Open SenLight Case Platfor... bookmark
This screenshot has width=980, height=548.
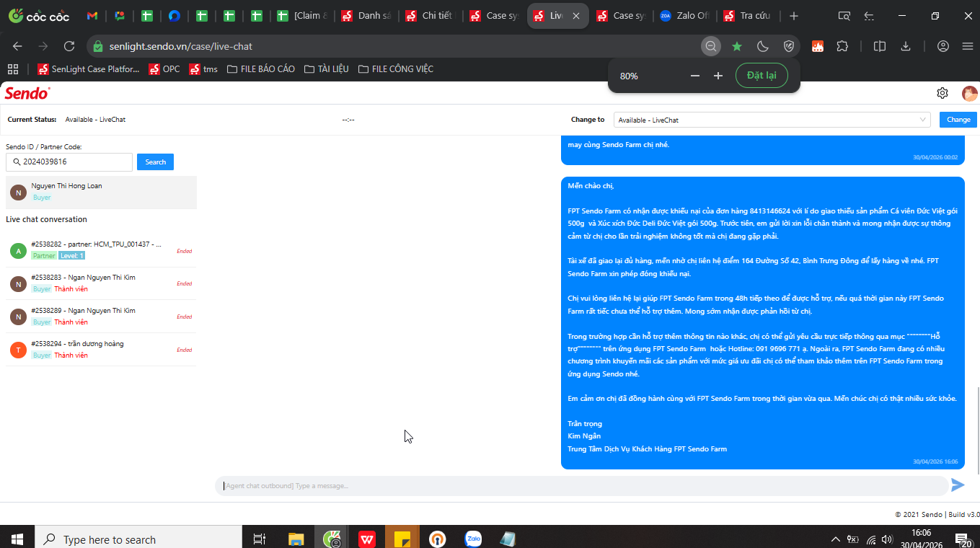coord(89,69)
